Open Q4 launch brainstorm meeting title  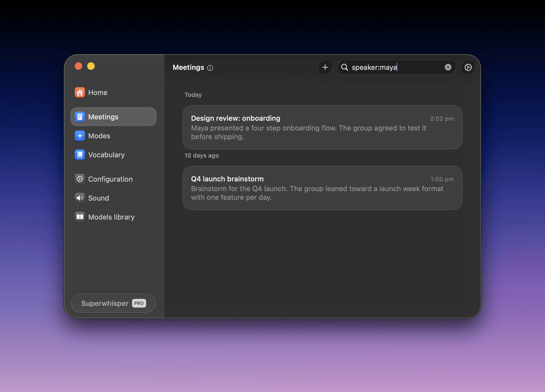(227, 179)
